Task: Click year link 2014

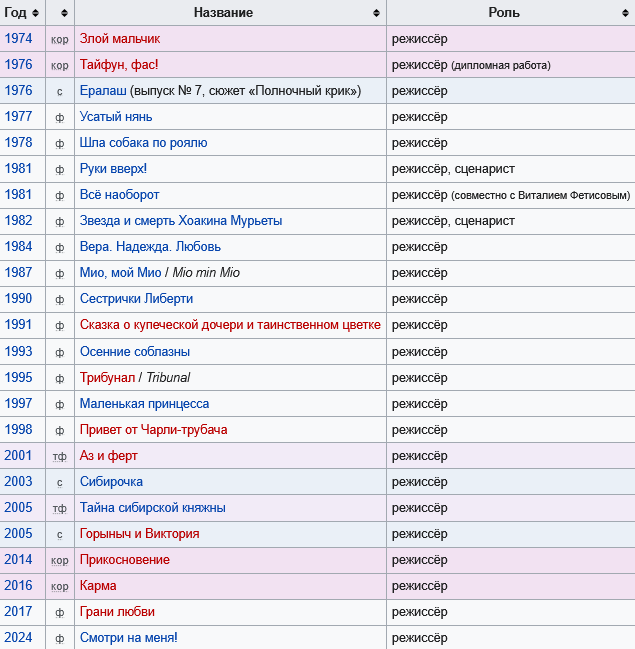Action: [18, 560]
